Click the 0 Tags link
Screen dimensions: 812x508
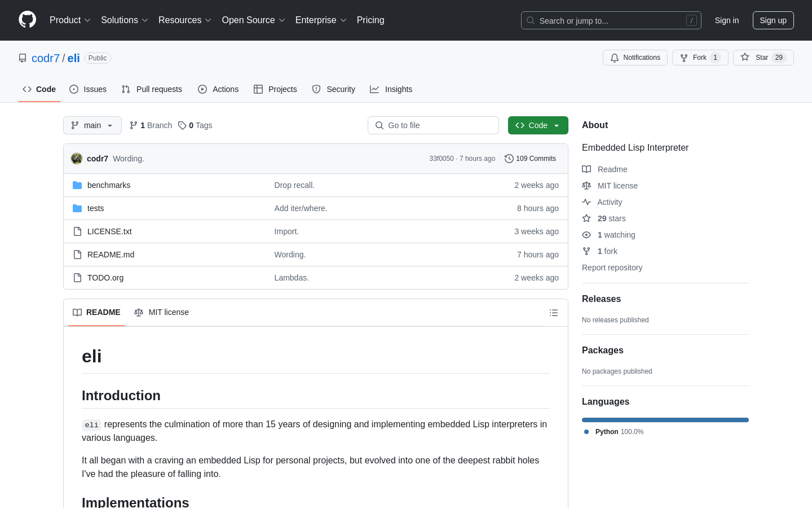click(x=195, y=125)
